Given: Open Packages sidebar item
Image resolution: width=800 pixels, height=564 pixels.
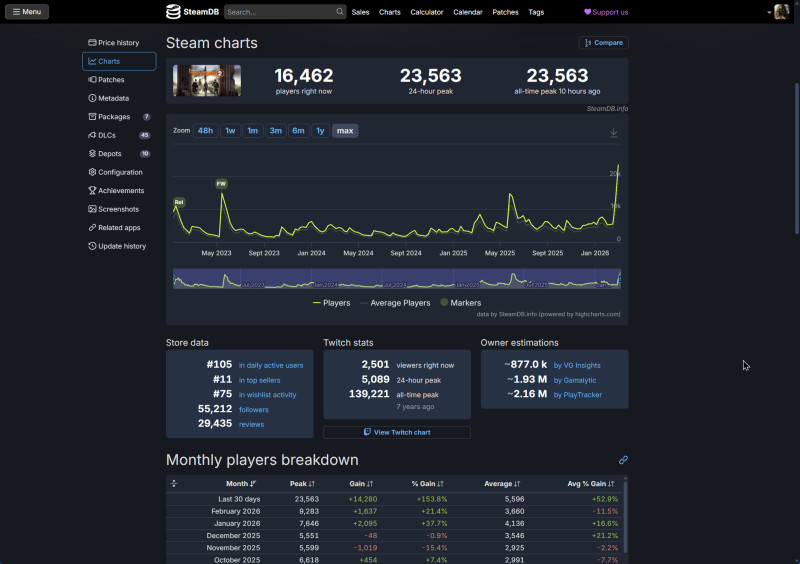Looking at the screenshot, I should pyautogui.click(x=119, y=117).
